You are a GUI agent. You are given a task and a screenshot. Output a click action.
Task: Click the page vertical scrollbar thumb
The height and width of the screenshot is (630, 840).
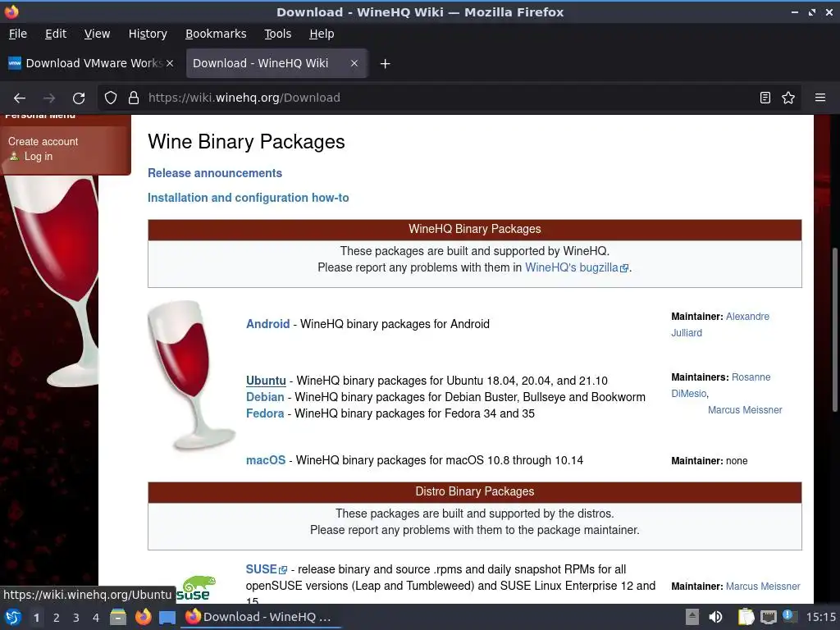[835, 330]
